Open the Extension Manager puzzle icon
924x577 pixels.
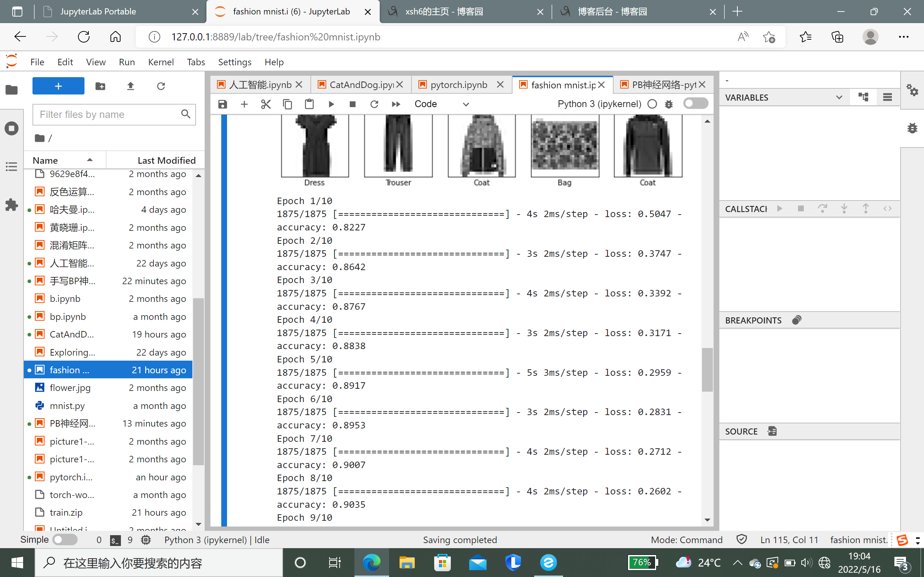[x=12, y=205]
